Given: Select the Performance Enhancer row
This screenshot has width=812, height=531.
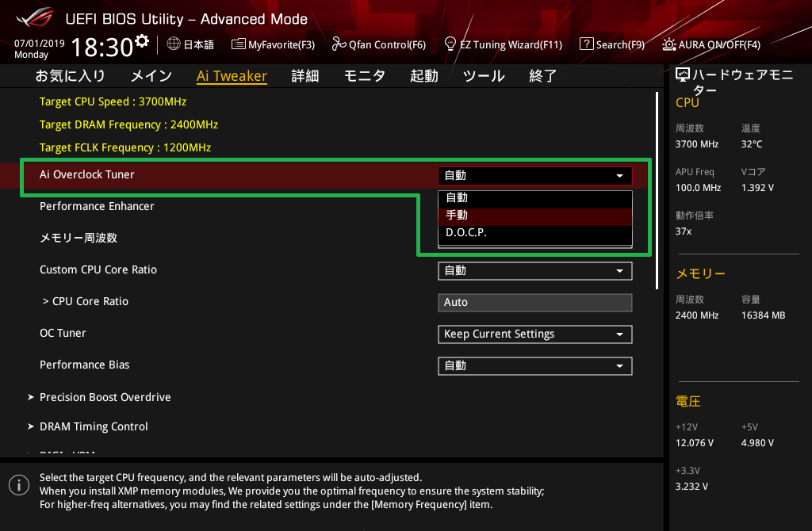Looking at the screenshot, I should pyautogui.click(x=97, y=207).
